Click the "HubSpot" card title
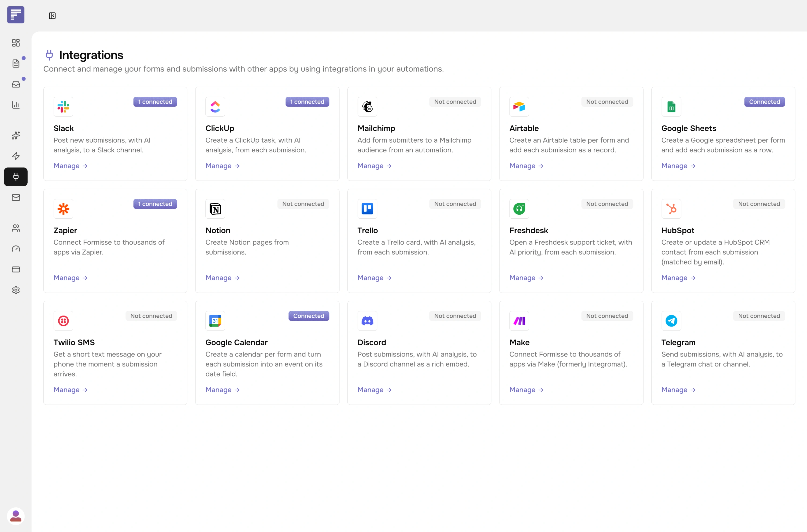The image size is (807, 532). click(678, 230)
